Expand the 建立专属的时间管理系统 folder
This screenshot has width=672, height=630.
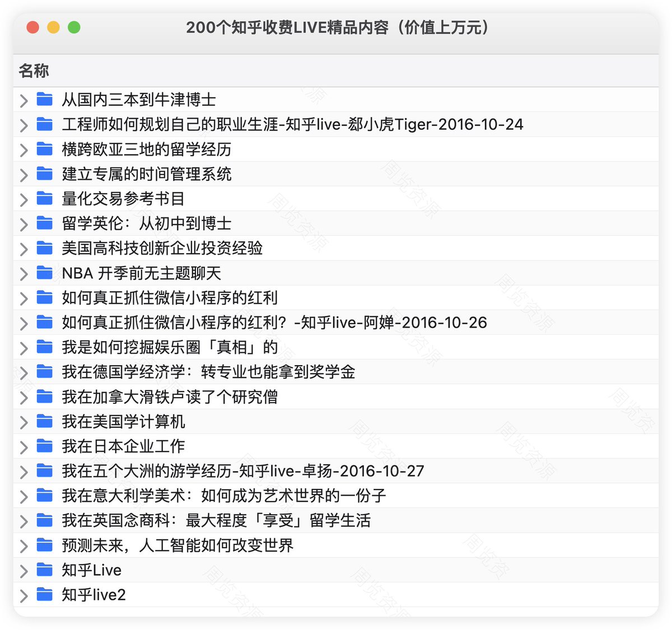click(24, 175)
